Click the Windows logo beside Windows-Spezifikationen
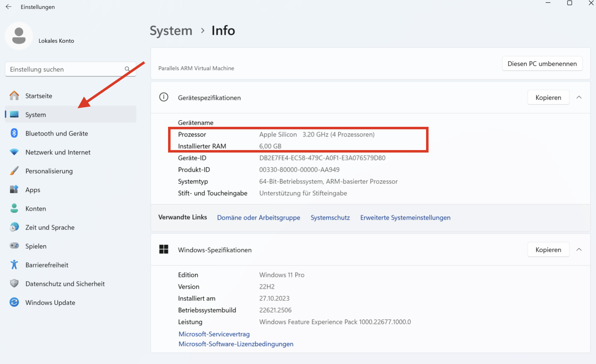Viewport: 596px width, 364px height. pos(164,249)
